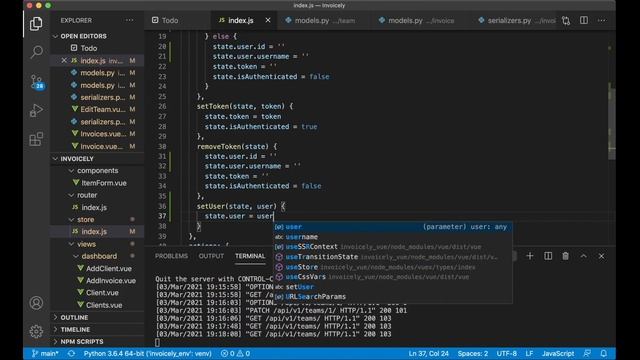The width and height of the screenshot is (640, 360).
Task: Open Clients.vue file in tree
Action: point(104,305)
